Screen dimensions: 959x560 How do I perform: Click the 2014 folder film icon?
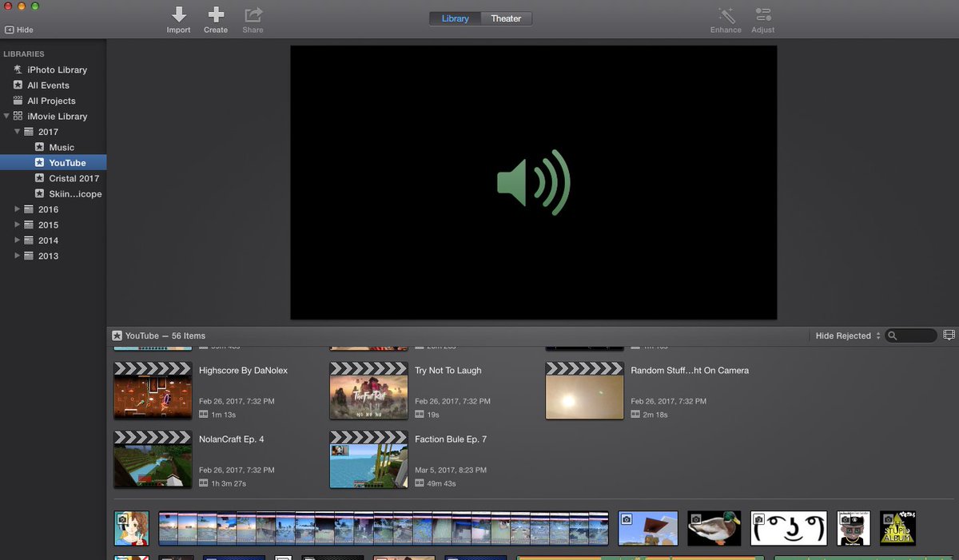pos(29,240)
